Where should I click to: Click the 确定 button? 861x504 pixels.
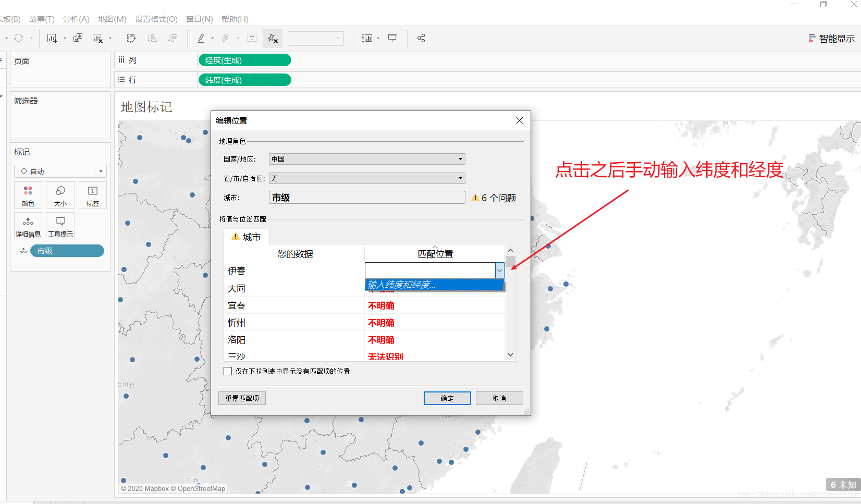(x=447, y=398)
